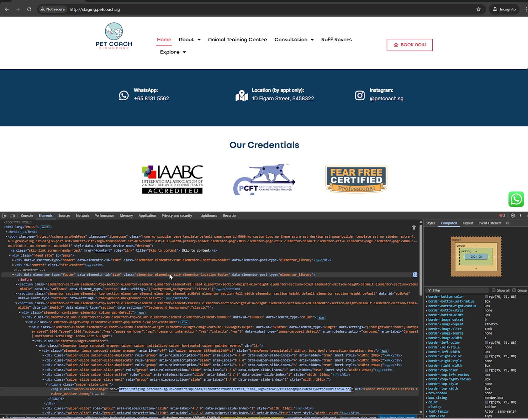This screenshot has height=420, width=528.
Task: Click the ellipsis button inside head tag
Action: tap(22, 232)
